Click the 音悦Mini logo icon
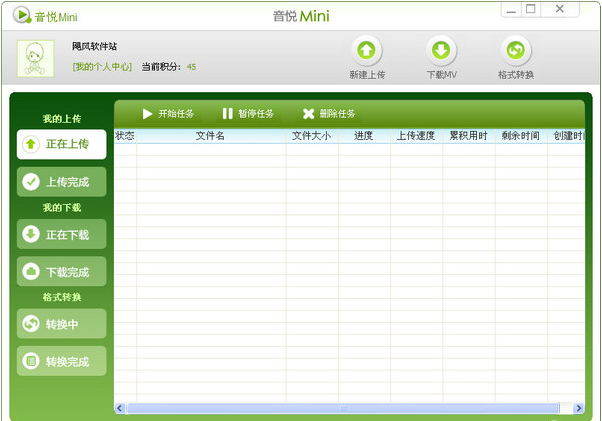The height and width of the screenshot is (421, 602). 22,15
